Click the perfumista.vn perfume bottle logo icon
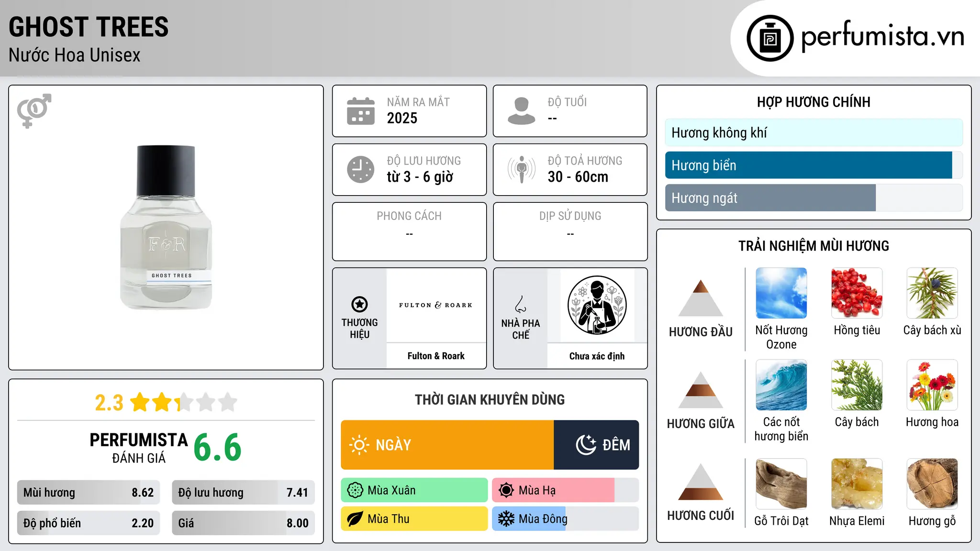The height and width of the screenshot is (551, 980). pyautogui.click(x=770, y=38)
